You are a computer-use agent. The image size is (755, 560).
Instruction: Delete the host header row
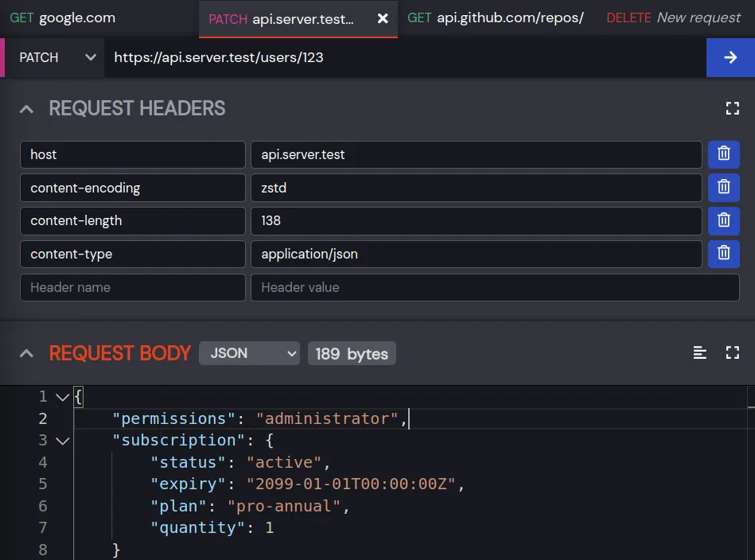[723, 154]
